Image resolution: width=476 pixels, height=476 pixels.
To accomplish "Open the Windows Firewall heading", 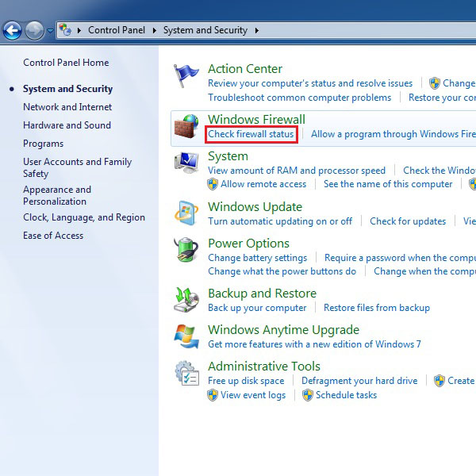I will [x=256, y=119].
